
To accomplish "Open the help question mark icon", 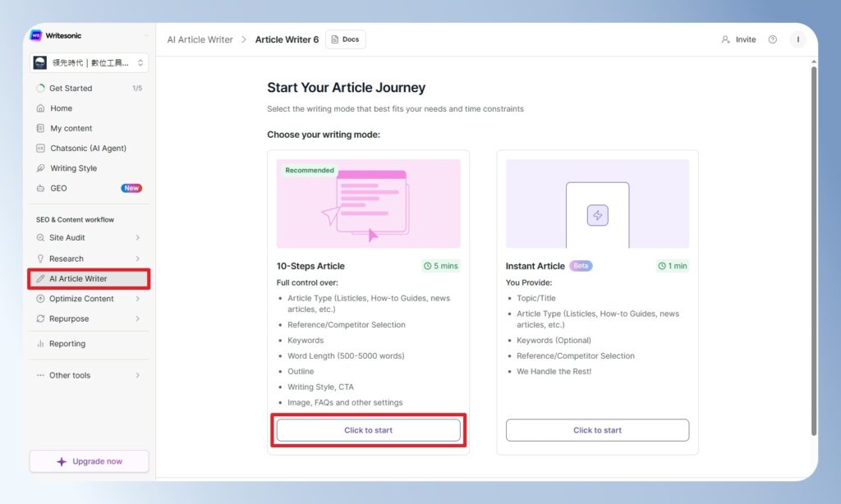I will pos(772,39).
